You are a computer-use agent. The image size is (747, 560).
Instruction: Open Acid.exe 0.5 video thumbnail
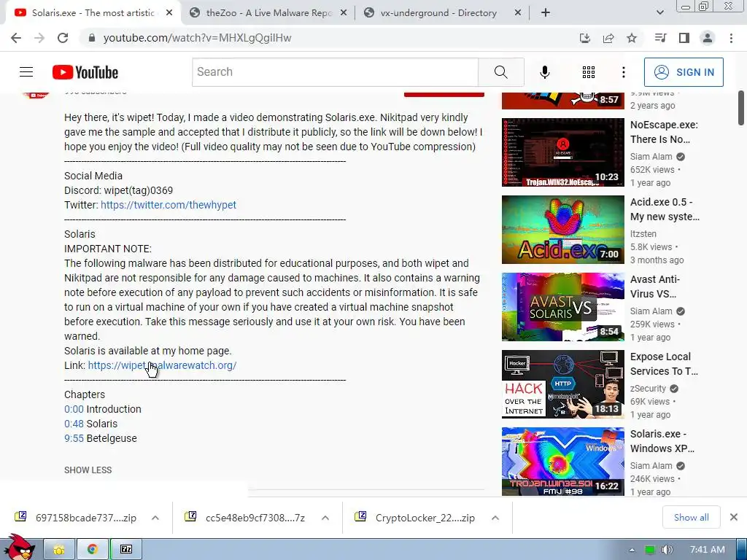[562, 230]
